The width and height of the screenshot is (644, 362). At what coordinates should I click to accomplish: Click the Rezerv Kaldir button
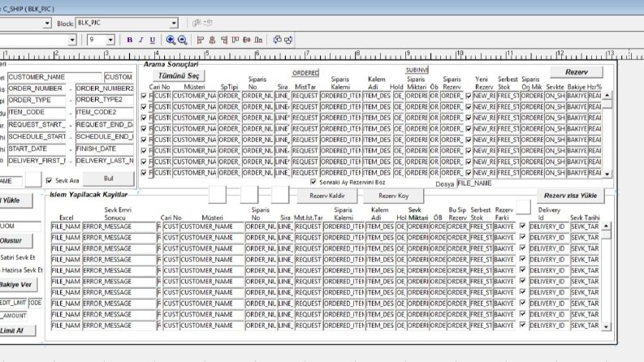(327, 196)
